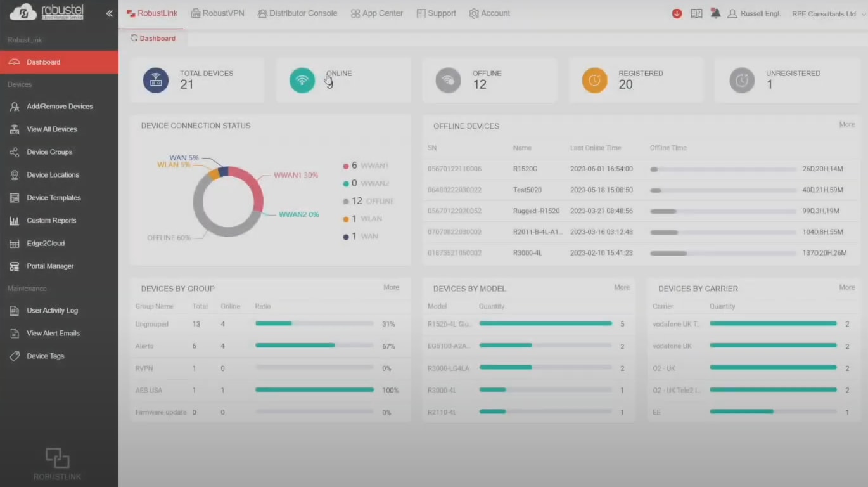This screenshot has height=487, width=868.
Task: Toggle WAN legend entry in connection chart
Action: 361,237
